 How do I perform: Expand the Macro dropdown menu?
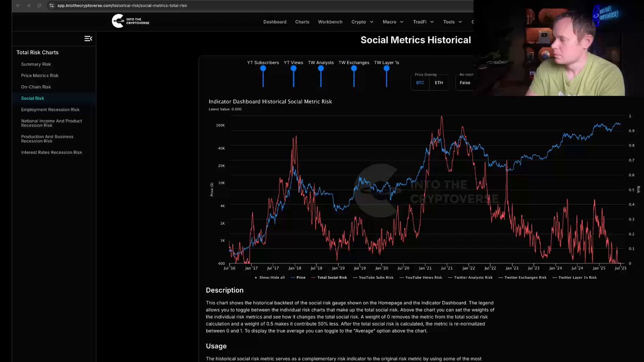[393, 22]
